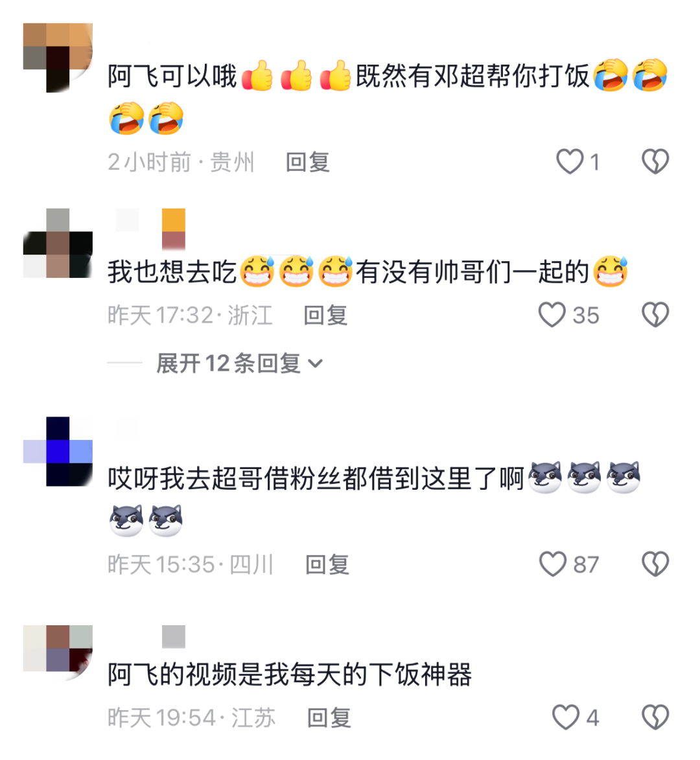Reply to the Zhejiang comment from 17:32
Viewport: 700px width, 760px height.
tap(325, 316)
